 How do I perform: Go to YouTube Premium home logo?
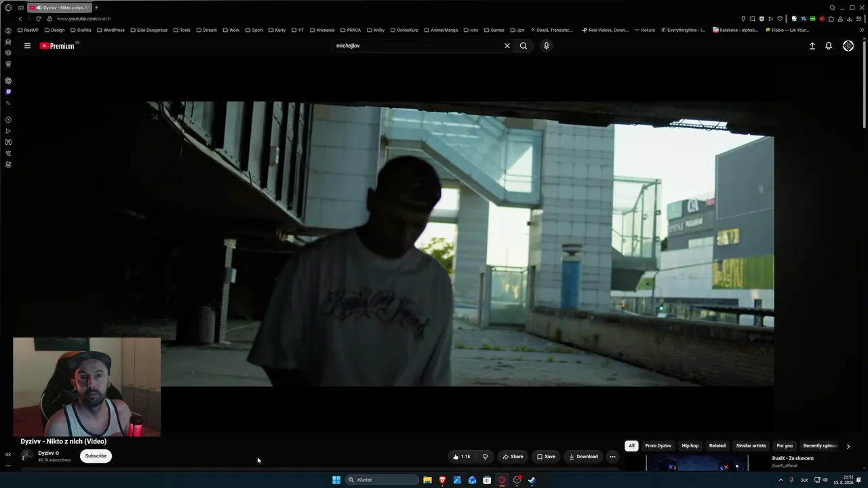pyautogui.click(x=57, y=46)
